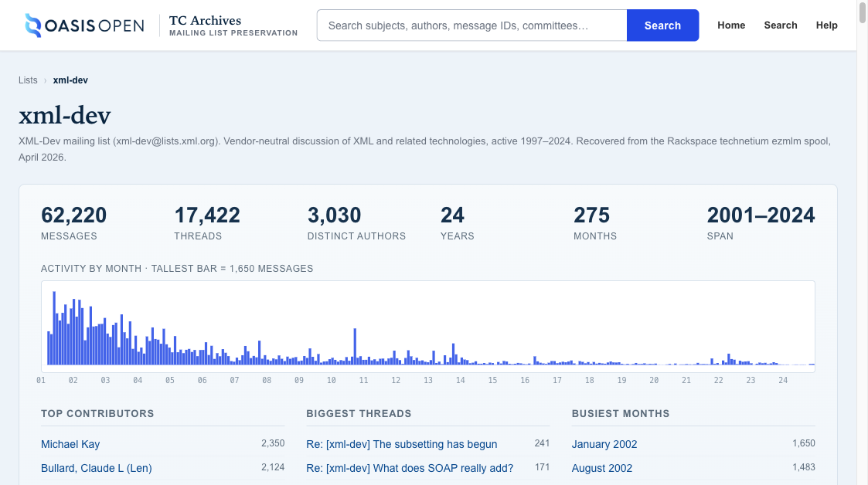The height and width of the screenshot is (485, 868).
Task: Open contributor Bullard, Claude L (Len)
Action: point(97,468)
